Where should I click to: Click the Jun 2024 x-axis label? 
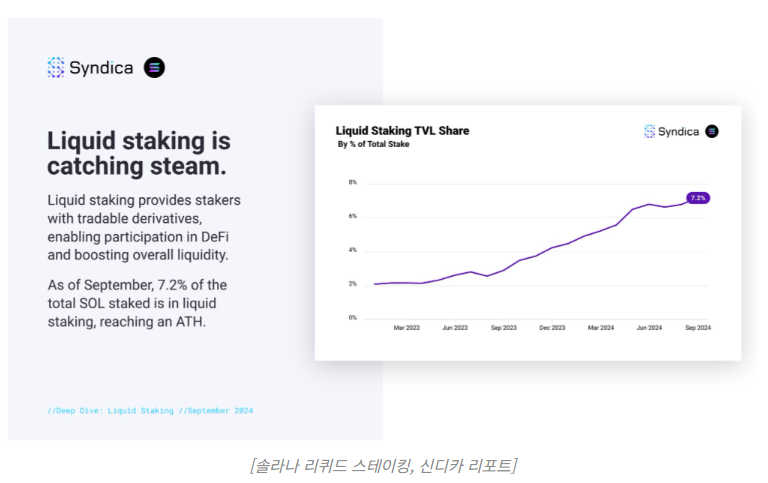pyautogui.click(x=650, y=327)
